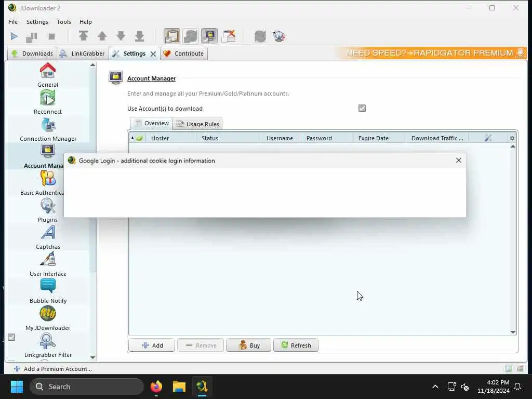Click the Rapidgator Premium banner
The width and height of the screenshot is (532, 399).
(x=432, y=54)
